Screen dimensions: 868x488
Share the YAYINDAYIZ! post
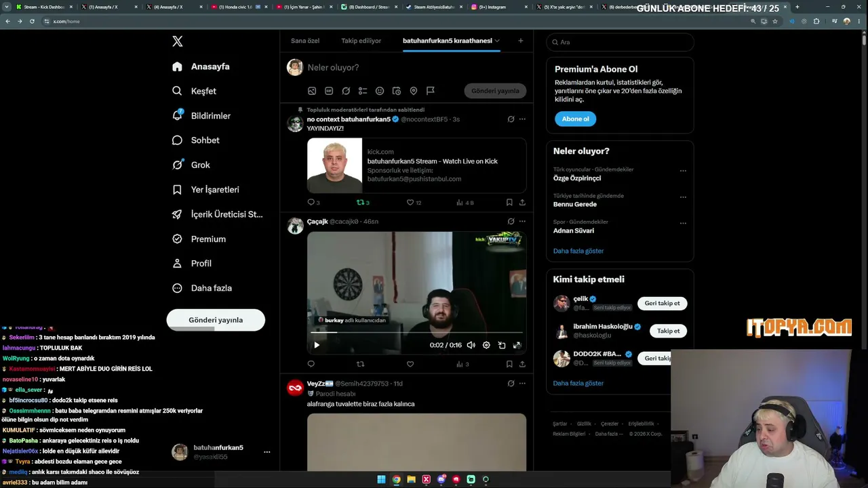pos(522,202)
